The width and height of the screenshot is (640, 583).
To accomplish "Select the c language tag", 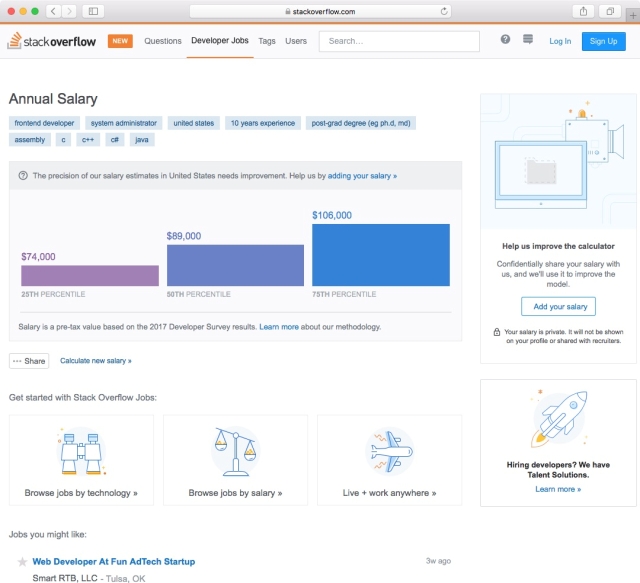I will click(63, 140).
